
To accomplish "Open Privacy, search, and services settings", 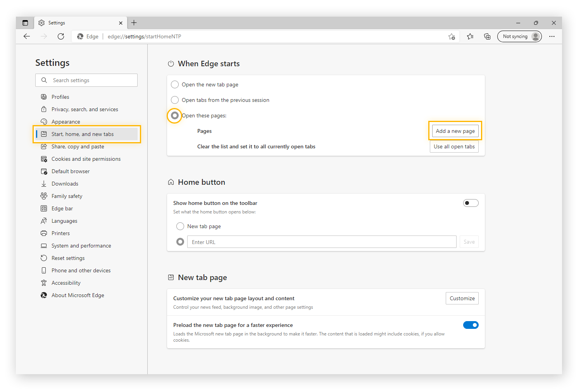I will pos(84,109).
